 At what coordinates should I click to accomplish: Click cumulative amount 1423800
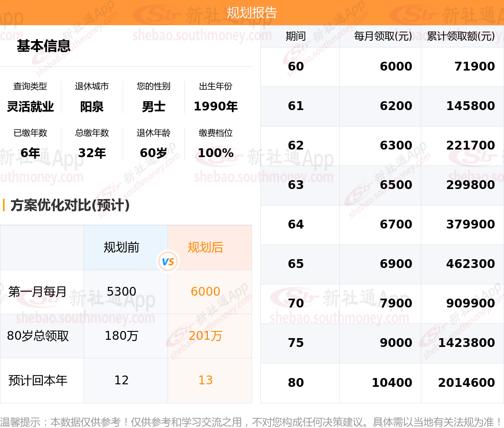pyautogui.click(x=467, y=343)
